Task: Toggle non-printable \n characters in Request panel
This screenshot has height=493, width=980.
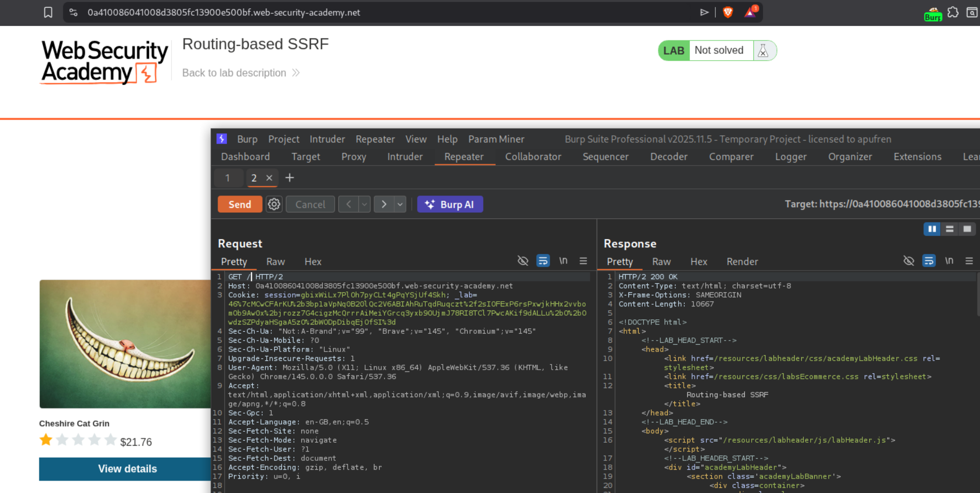Action: tap(563, 261)
